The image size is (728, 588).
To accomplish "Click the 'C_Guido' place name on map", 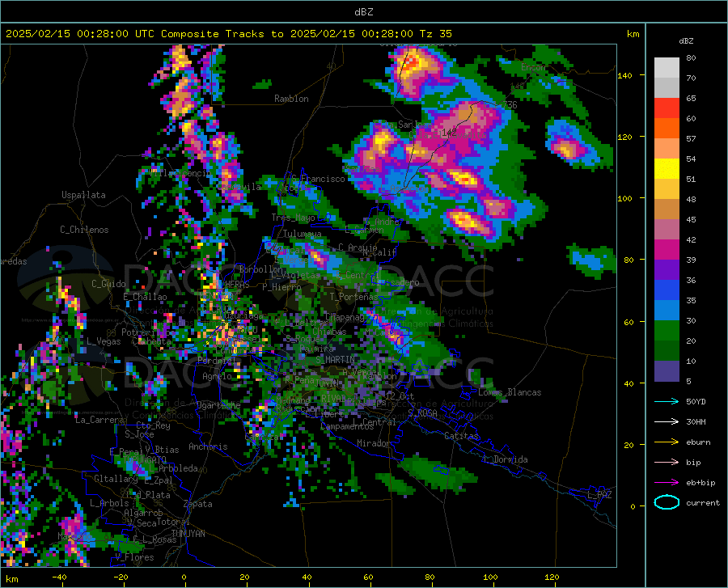I will [108, 284].
